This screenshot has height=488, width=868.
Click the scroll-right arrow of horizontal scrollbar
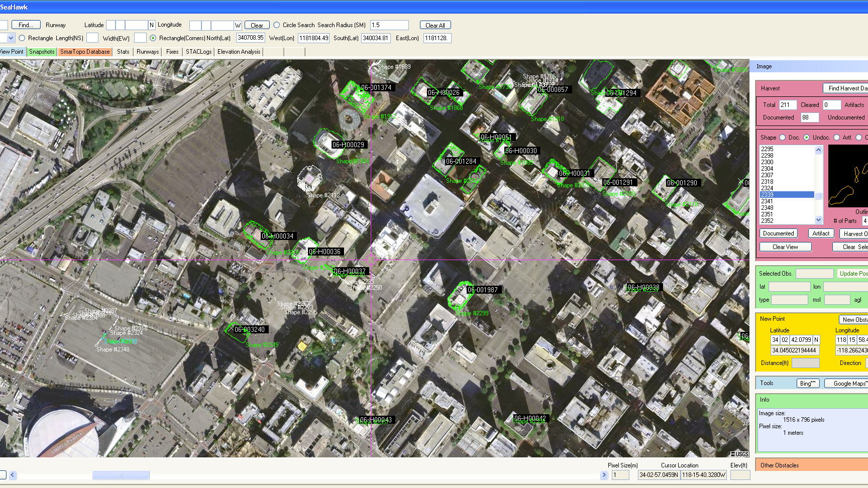click(x=604, y=475)
